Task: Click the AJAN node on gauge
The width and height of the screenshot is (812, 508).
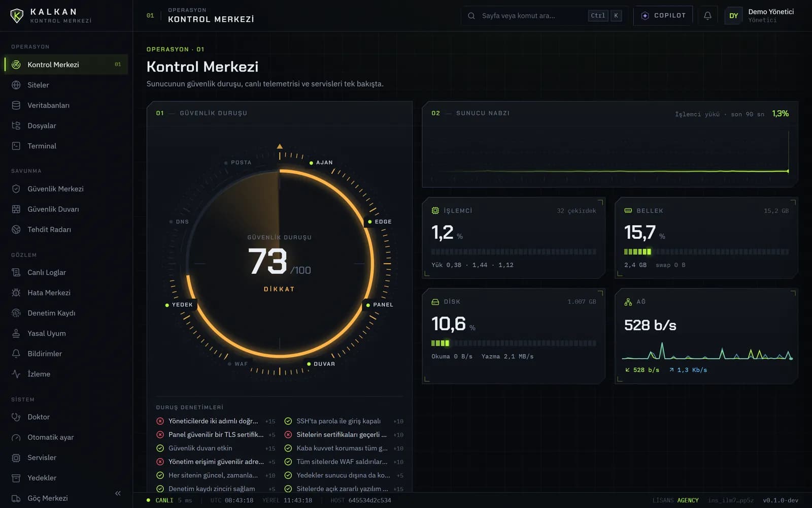Action: click(x=321, y=163)
